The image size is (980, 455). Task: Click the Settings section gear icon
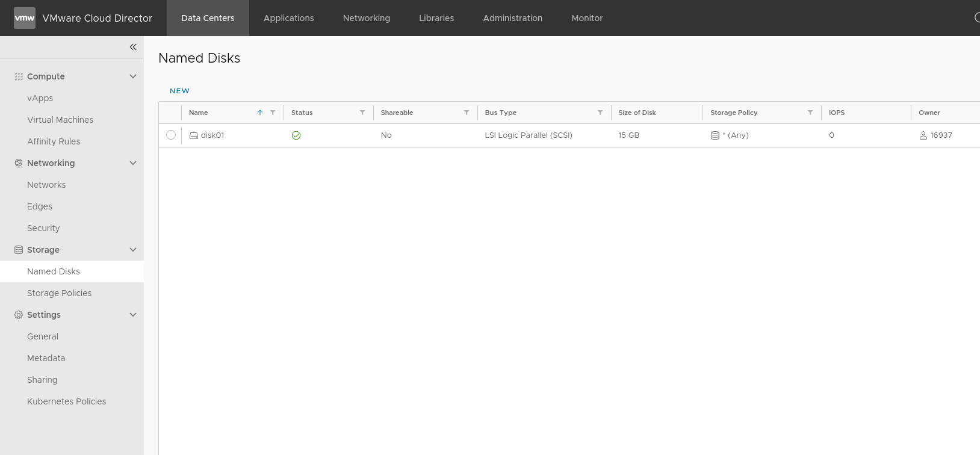(x=19, y=315)
